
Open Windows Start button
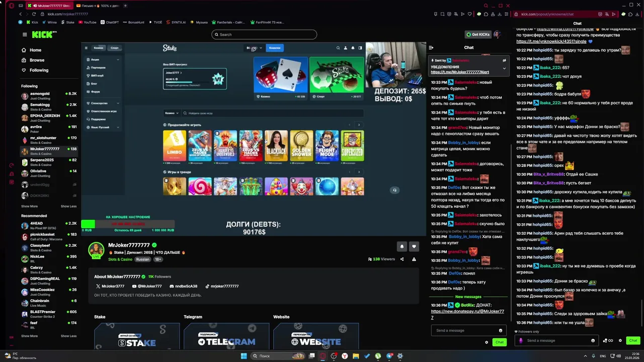tap(244, 356)
